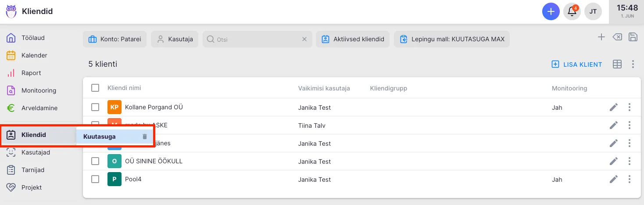The width and height of the screenshot is (644, 205).
Task: Select all clients with header checkbox
Action: click(x=95, y=88)
